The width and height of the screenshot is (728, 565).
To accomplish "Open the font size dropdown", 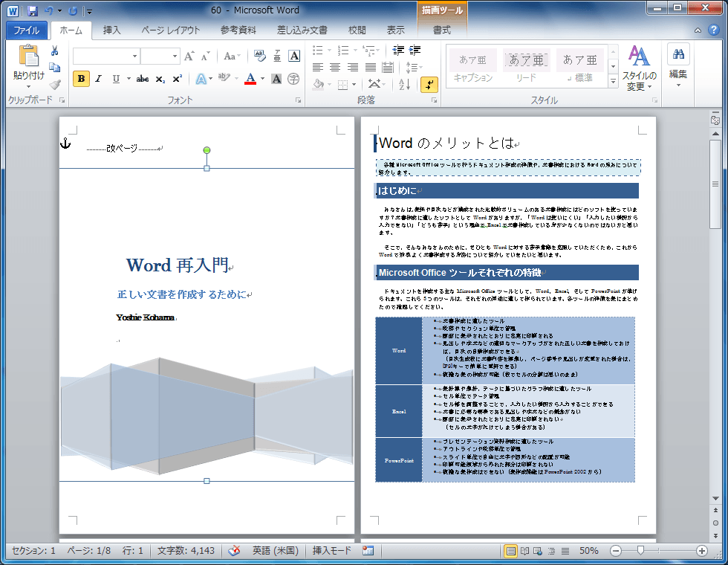I will [175, 56].
